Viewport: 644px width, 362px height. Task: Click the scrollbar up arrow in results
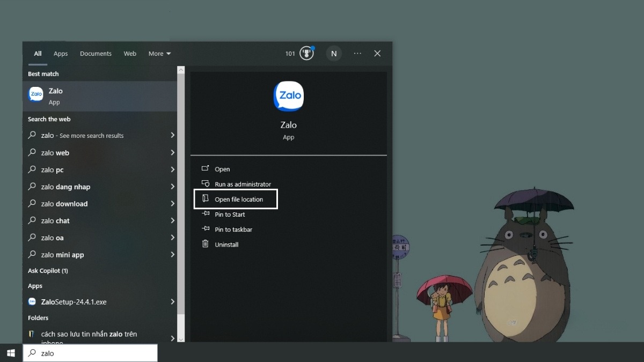click(181, 70)
